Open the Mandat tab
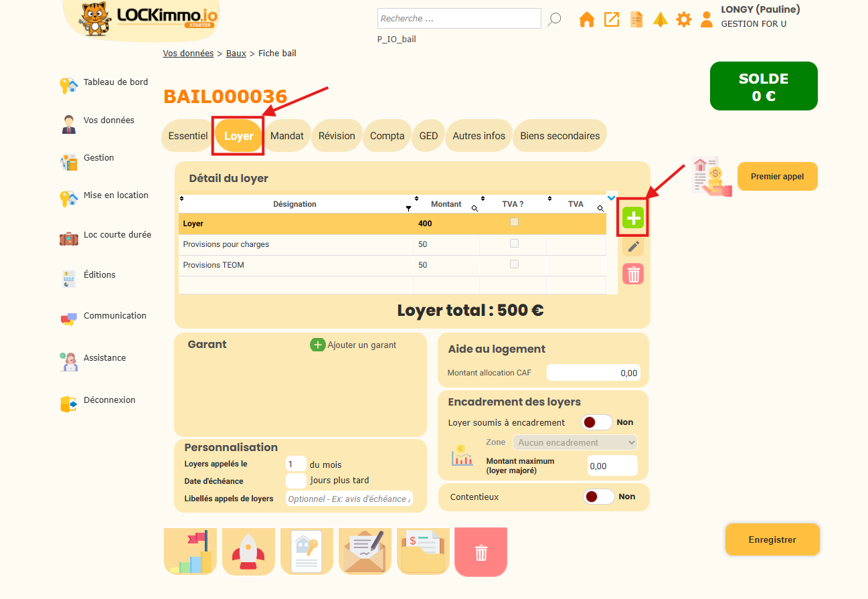The width and height of the screenshot is (868, 599). [x=287, y=136]
